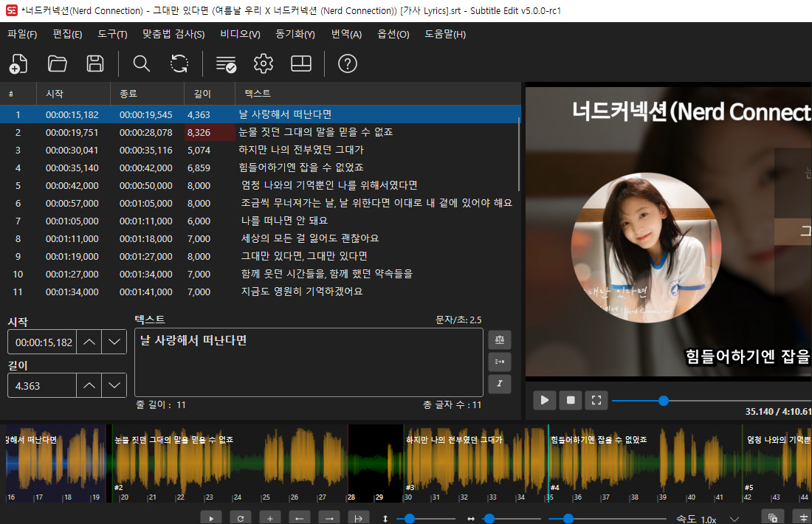Stop the video playback
Viewport: 812px width, 524px height.
(x=571, y=400)
